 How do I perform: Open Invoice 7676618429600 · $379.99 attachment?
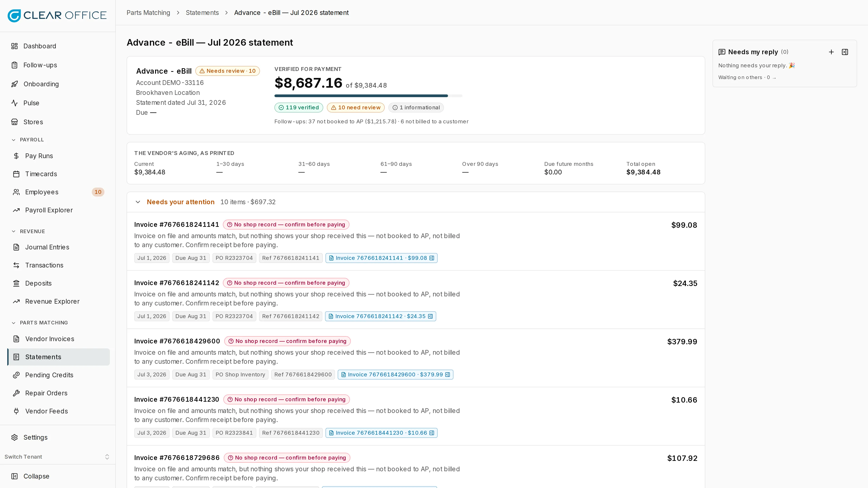click(396, 375)
